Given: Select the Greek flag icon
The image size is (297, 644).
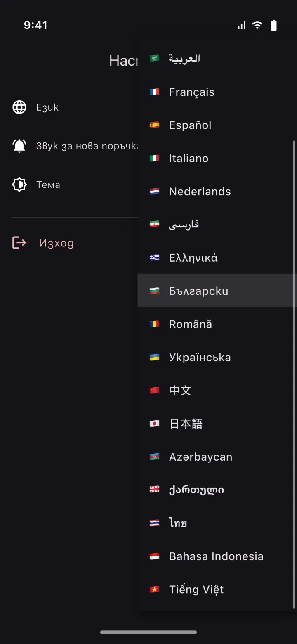Looking at the screenshot, I should pos(154,258).
